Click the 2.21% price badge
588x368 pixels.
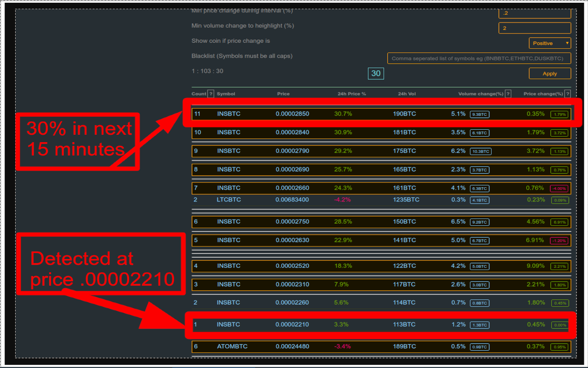(x=560, y=266)
